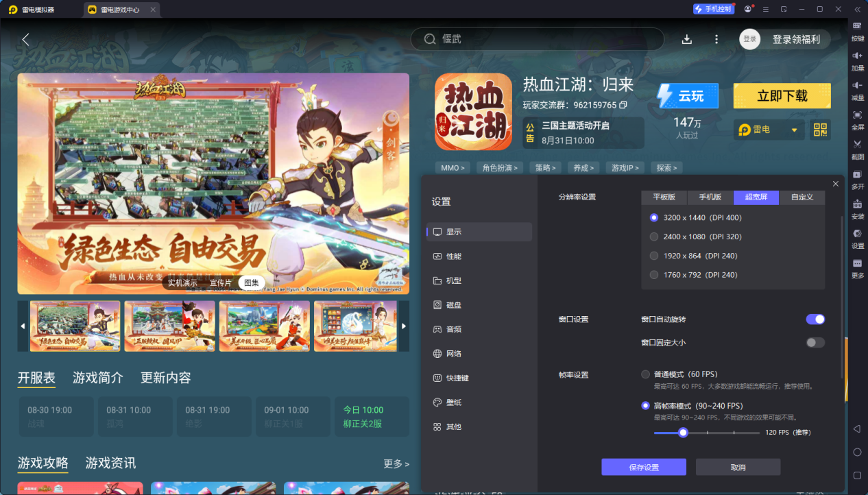Open the 性能 settings section

click(479, 256)
